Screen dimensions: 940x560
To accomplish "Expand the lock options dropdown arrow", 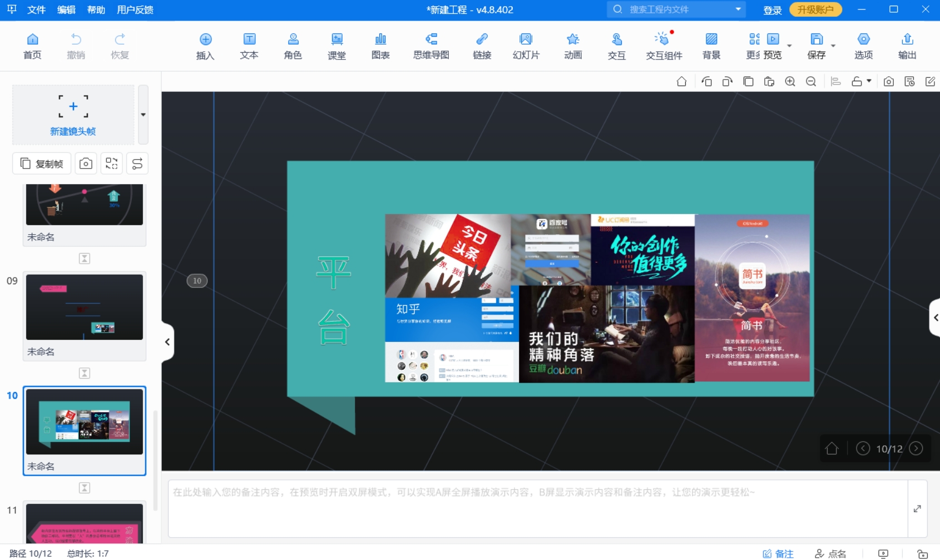I will coord(869,81).
